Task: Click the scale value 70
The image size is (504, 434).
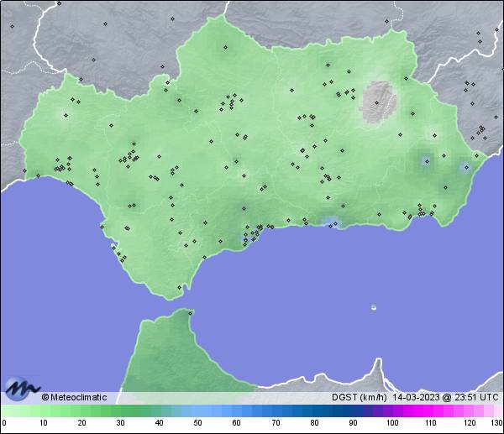Action: pos(276,422)
